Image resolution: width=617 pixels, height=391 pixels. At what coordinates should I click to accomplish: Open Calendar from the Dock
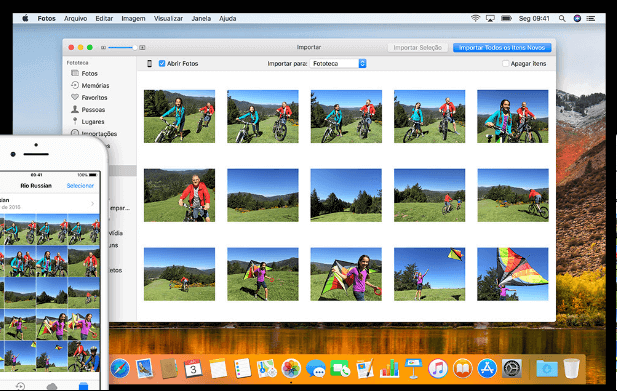(193, 369)
